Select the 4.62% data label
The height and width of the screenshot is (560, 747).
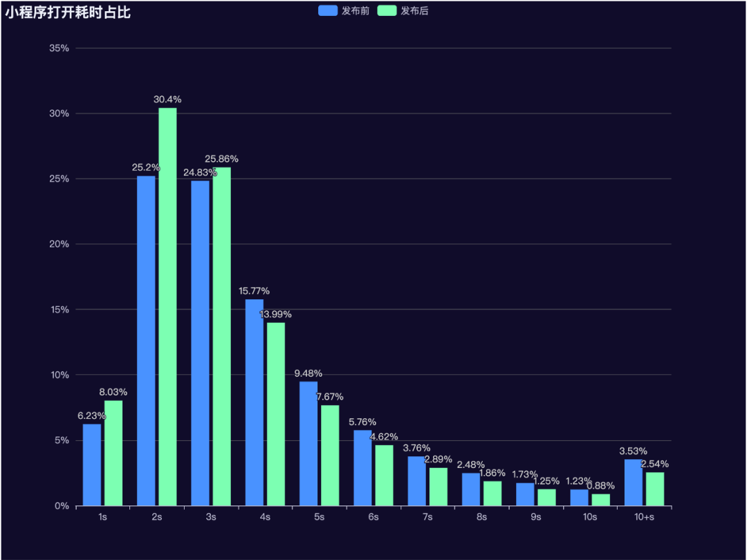click(x=384, y=437)
